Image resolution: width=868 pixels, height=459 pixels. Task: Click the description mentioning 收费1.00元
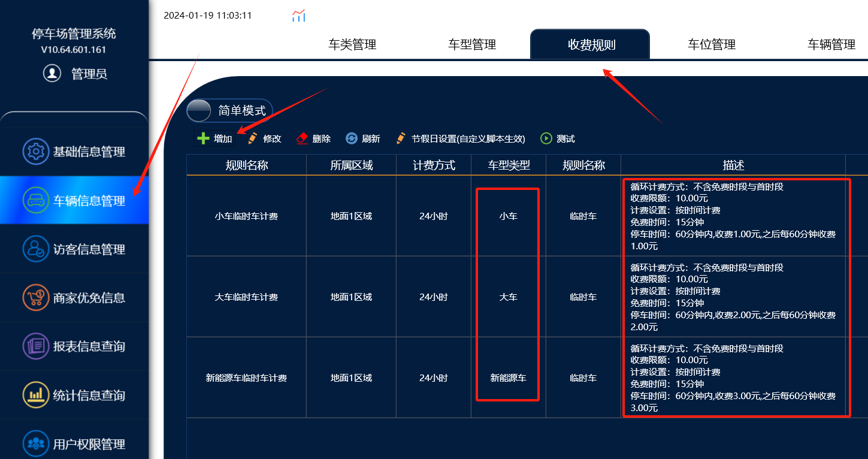click(x=733, y=216)
